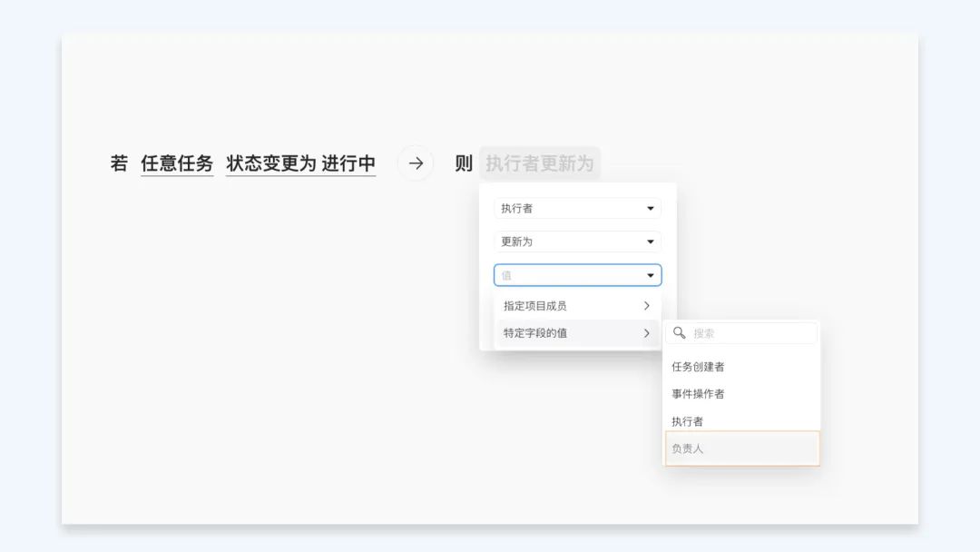Open the top 执行者 field dropdown
This screenshot has height=552, width=980.
pyautogui.click(x=577, y=209)
